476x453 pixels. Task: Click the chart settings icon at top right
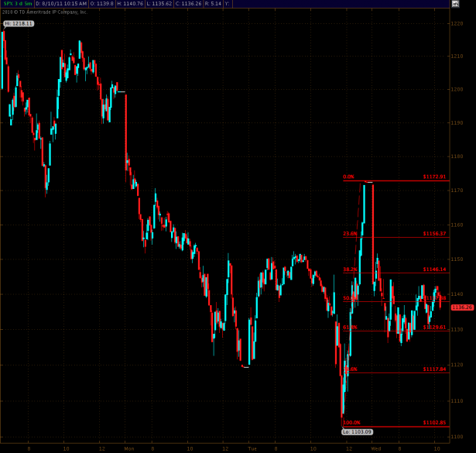(x=455, y=4)
